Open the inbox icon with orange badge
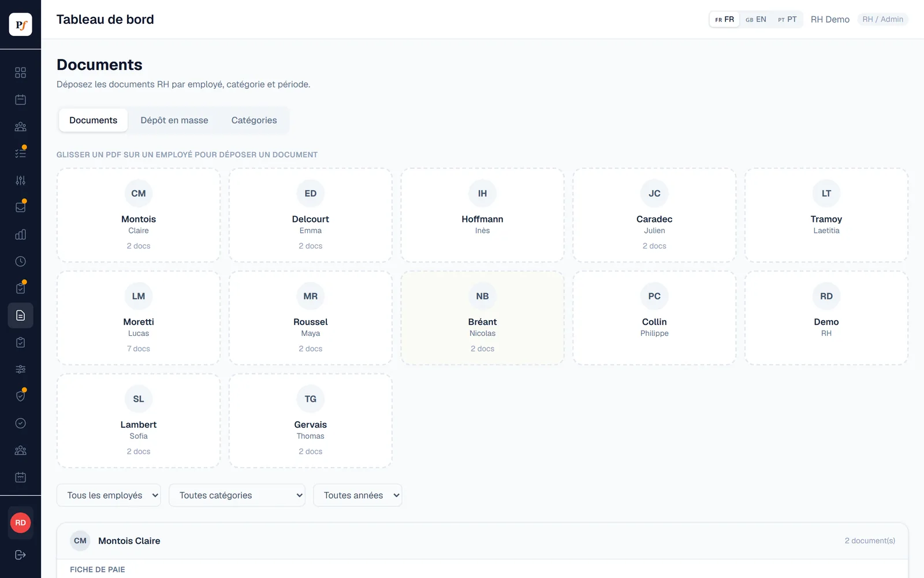924x578 pixels. pos(20,208)
